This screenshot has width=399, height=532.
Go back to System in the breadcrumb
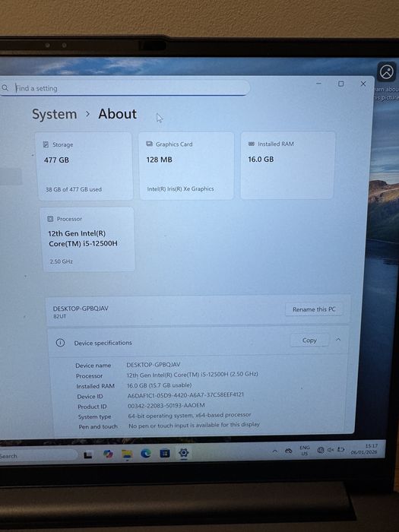pos(54,114)
